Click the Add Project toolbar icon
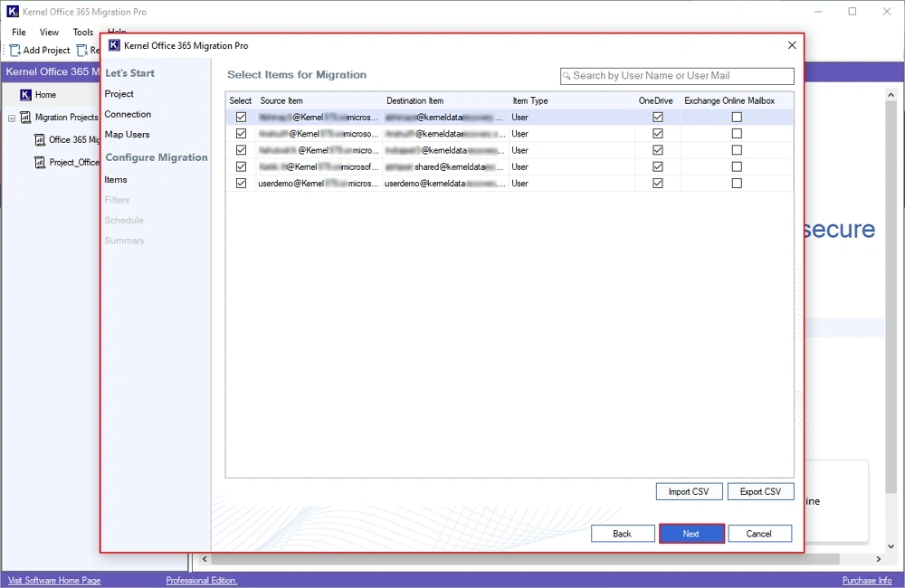Image resolution: width=905 pixels, height=588 pixels. [15, 51]
